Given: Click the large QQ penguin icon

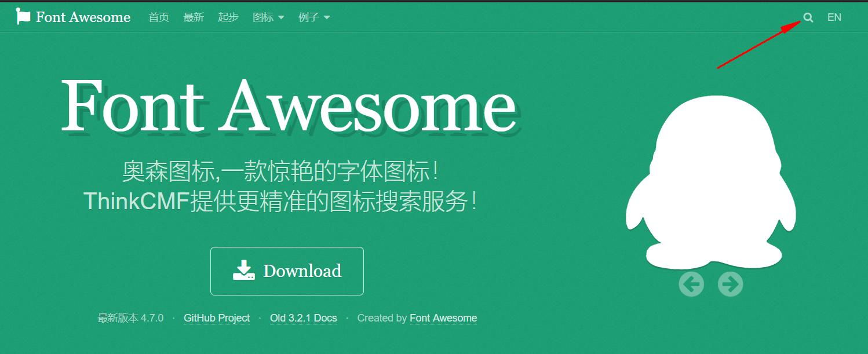Looking at the screenshot, I should coord(711,183).
